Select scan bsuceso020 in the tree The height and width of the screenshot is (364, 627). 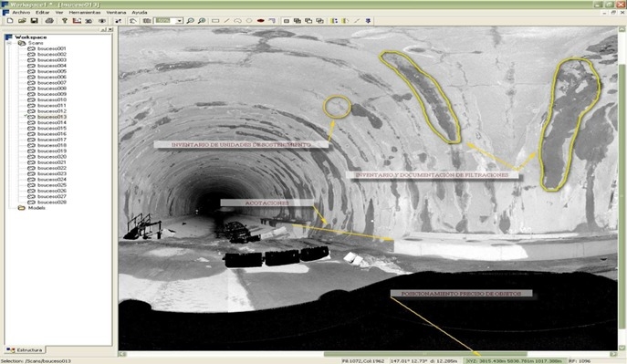point(52,157)
